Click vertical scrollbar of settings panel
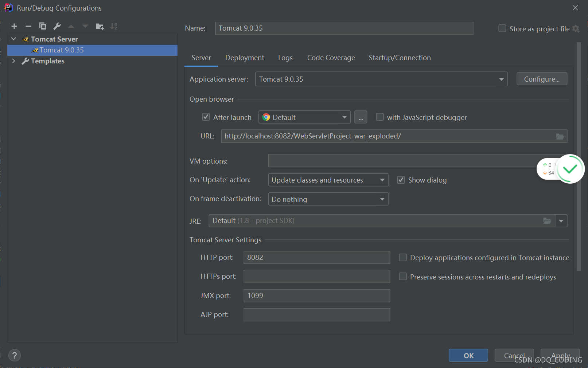588x368 pixels. [579, 157]
